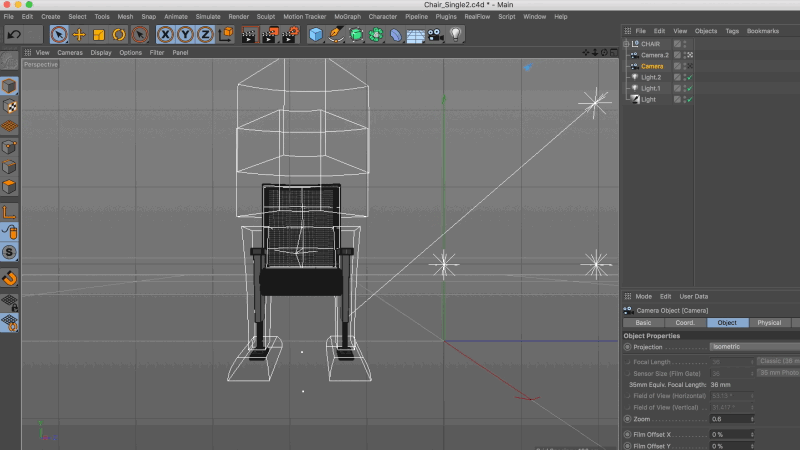Switch to the Physical tab
800x450 pixels.
(769, 323)
